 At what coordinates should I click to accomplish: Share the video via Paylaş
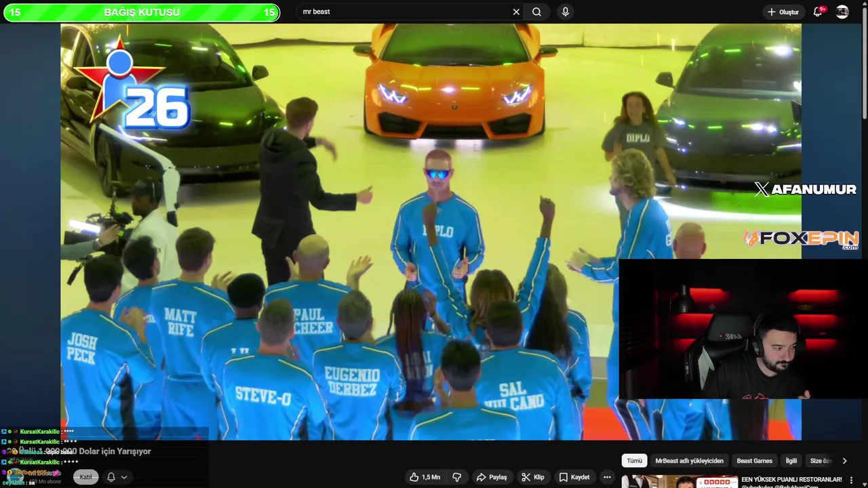coord(492,477)
